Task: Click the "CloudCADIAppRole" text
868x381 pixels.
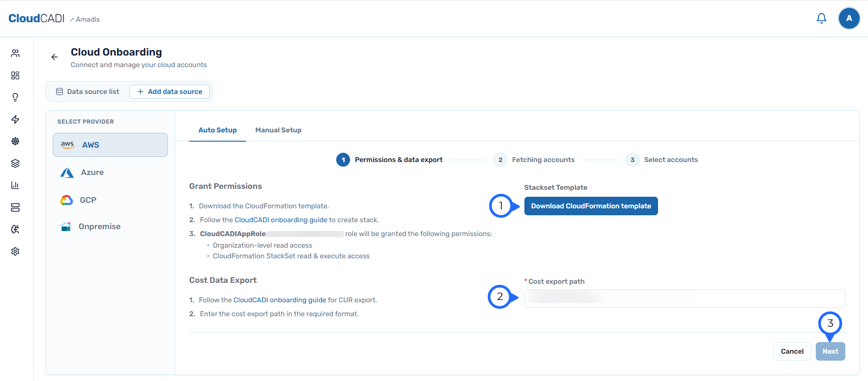Action: tap(233, 234)
